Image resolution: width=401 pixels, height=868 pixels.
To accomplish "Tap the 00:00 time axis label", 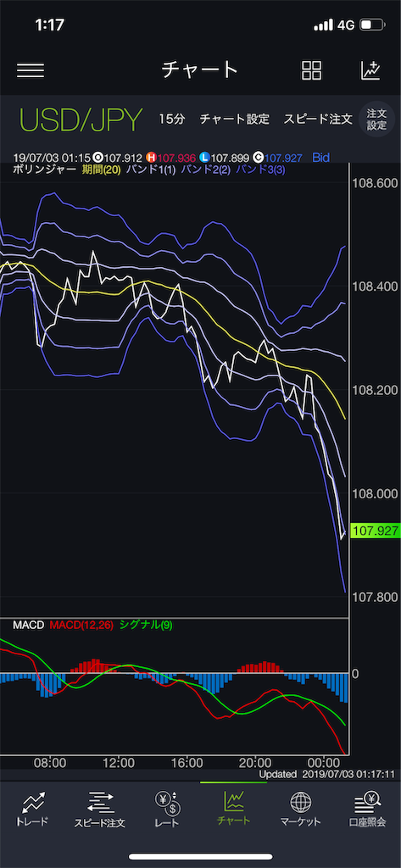I will pos(324,762).
